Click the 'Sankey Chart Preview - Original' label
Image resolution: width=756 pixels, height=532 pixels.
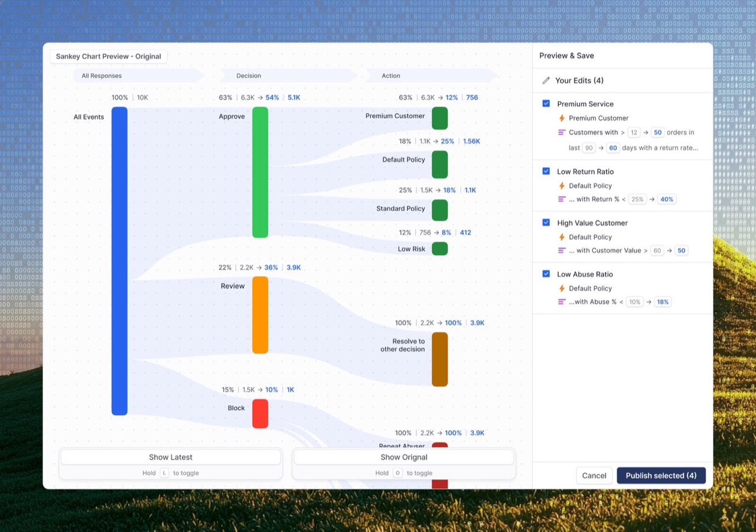109,57
